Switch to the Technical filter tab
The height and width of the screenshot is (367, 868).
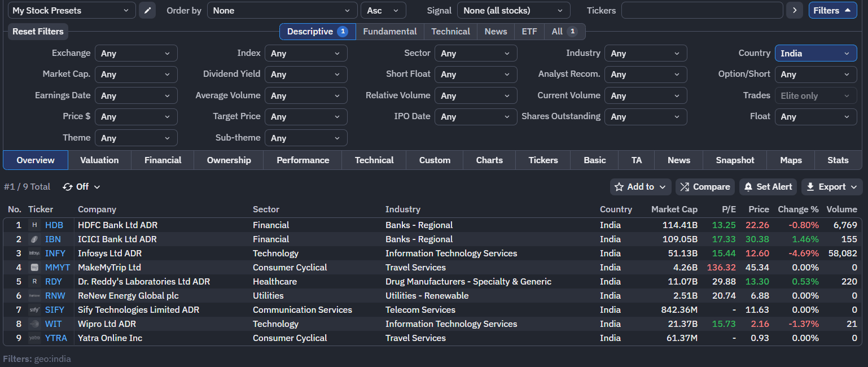(x=450, y=32)
